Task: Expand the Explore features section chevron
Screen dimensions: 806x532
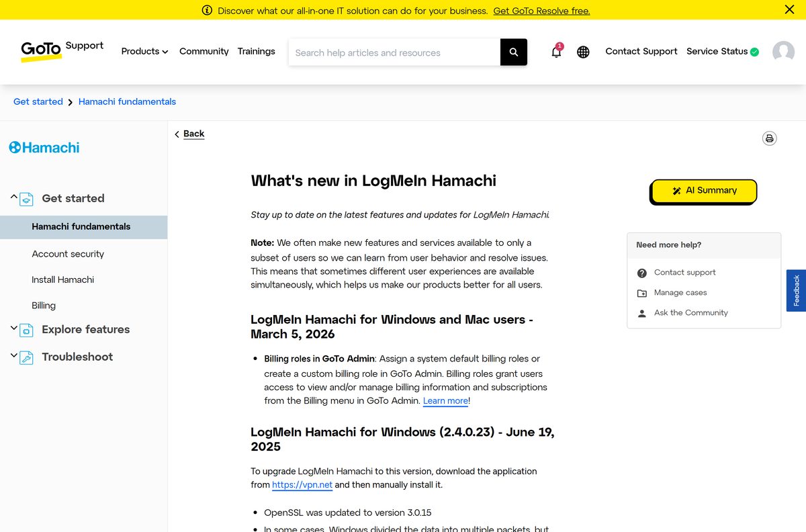Action: [x=13, y=328]
